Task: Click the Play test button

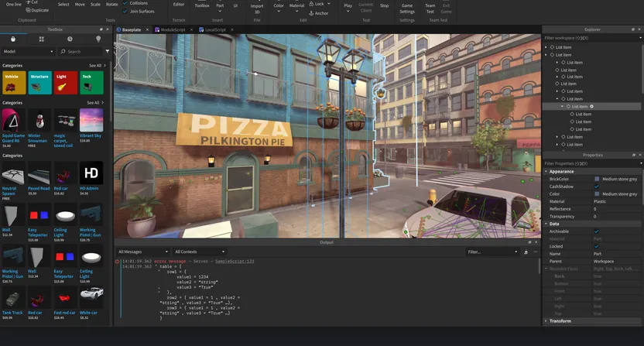Action: point(348,7)
